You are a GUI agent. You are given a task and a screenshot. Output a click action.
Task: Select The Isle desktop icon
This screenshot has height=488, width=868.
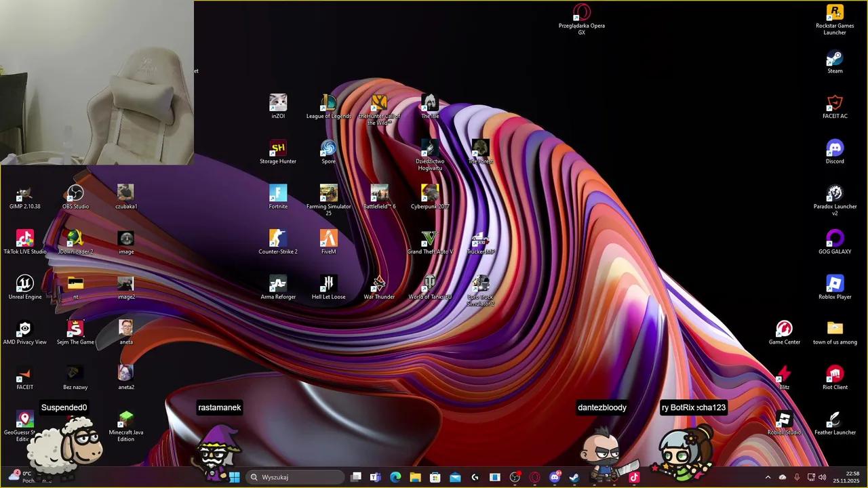[x=430, y=106]
